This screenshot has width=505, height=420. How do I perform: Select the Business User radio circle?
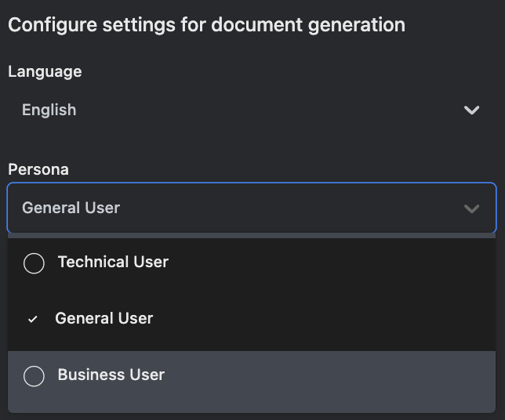coord(34,375)
